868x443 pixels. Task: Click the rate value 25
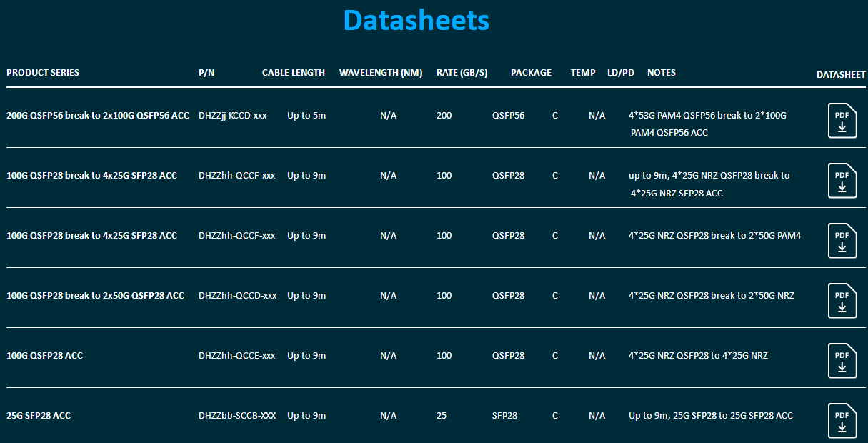(x=442, y=415)
